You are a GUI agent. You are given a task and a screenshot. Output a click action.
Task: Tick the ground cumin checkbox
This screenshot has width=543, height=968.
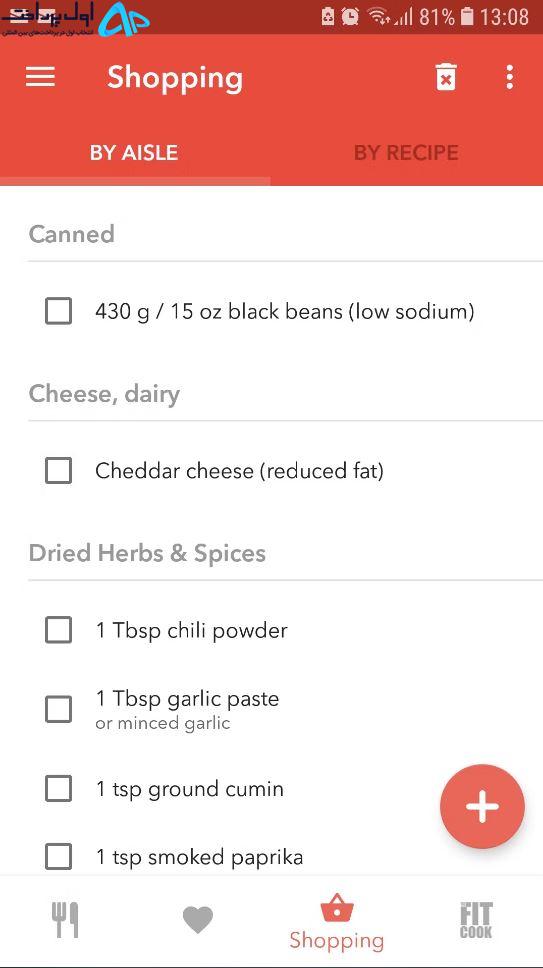[59, 789]
